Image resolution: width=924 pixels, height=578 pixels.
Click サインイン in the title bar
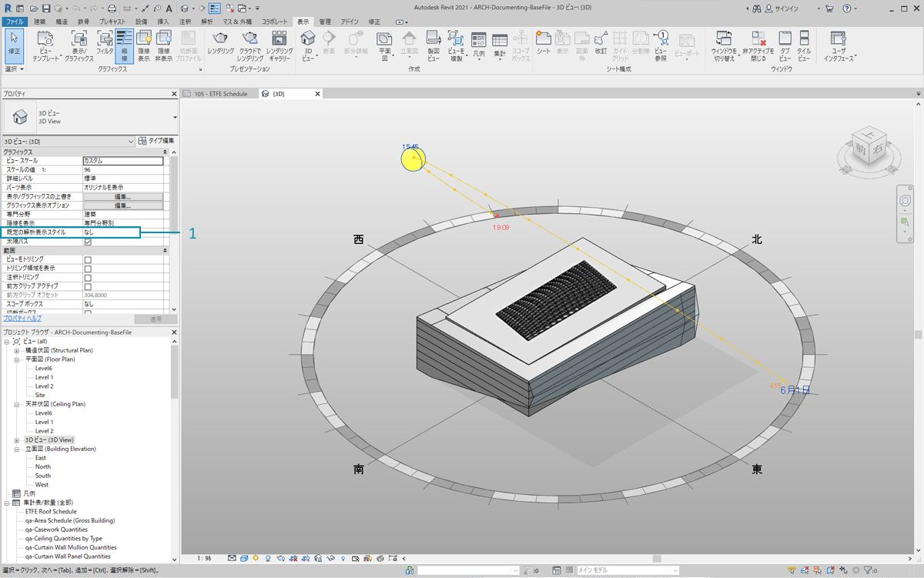pyautogui.click(x=788, y=8)
